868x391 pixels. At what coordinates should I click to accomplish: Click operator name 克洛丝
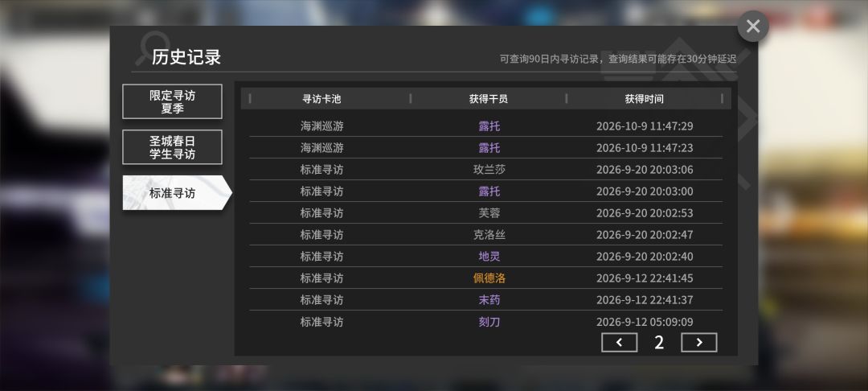tap(489, 235)
